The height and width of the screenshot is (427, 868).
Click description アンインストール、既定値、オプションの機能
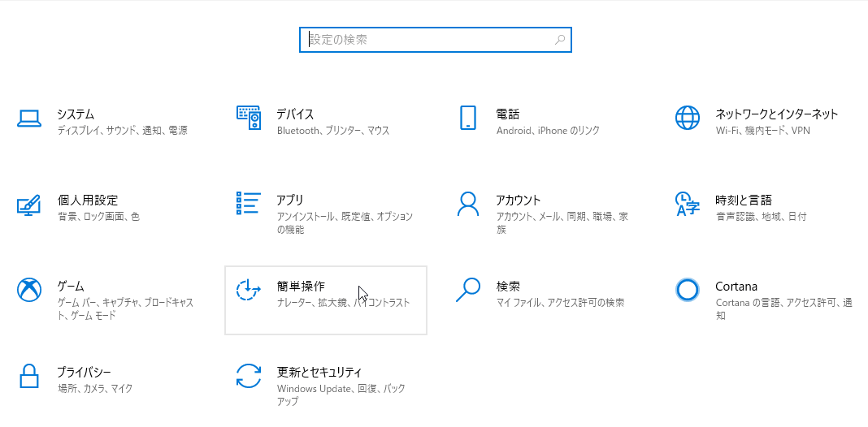tap(345, 223)
